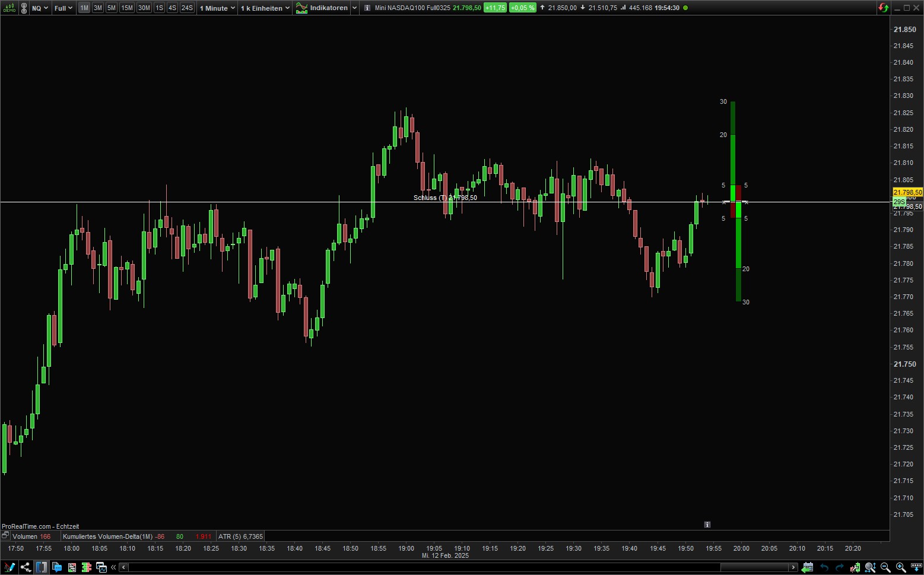Expand the 1 Minute timeframe dropdown
Screen dimensions: 924x575
[x=217, y=8]
